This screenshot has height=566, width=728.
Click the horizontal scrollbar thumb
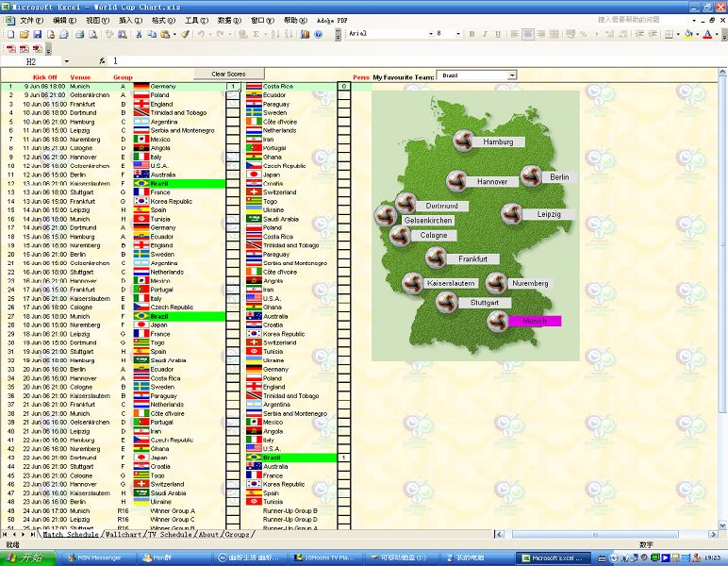(595, 535)
